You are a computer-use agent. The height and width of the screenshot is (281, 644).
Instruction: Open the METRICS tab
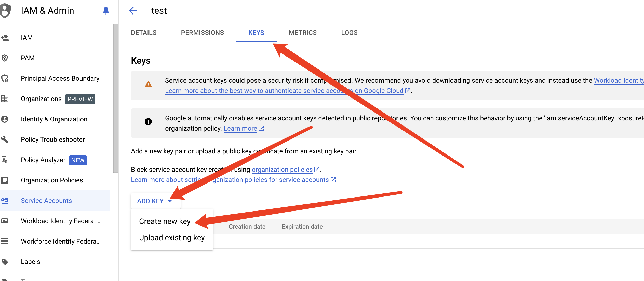[302, 33]
